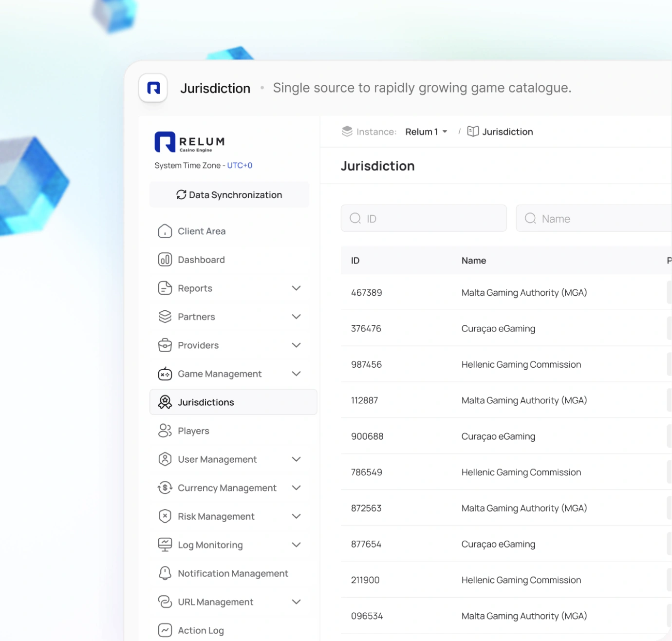Select the Risk Management menu item

(229, 516)
